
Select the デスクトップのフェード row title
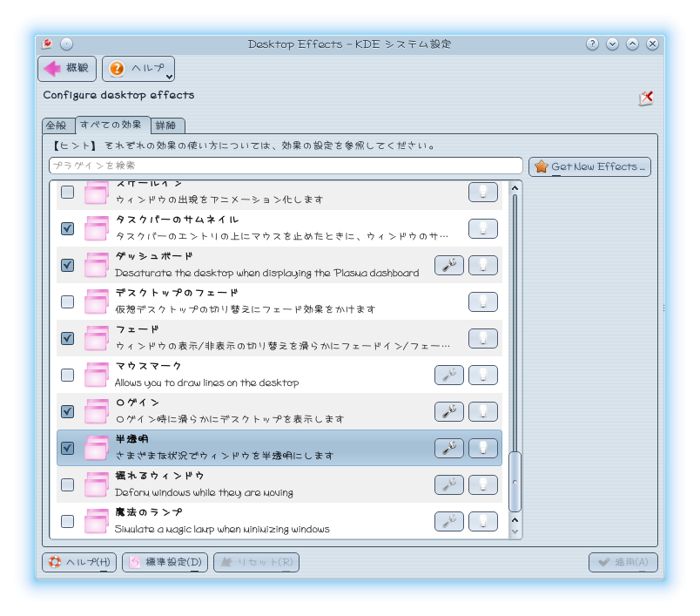coord(177,293)
